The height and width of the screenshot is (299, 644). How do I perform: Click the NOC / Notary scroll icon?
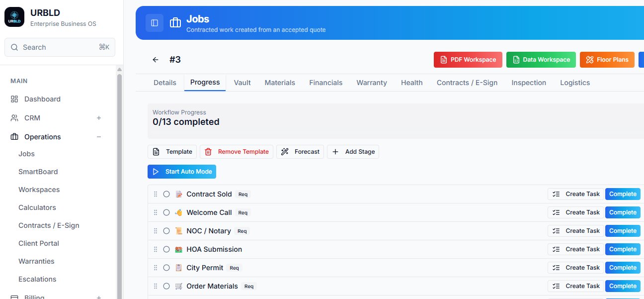(179, 231)
